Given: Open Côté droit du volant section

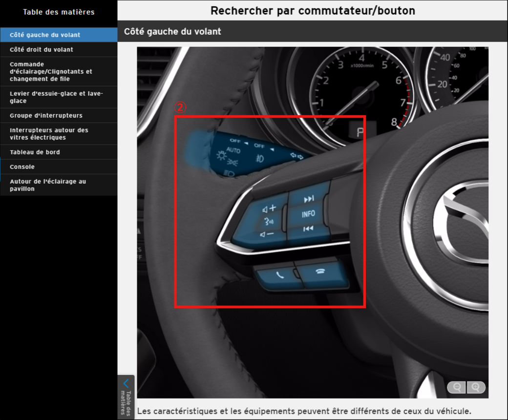Looking at the screenshot, I should pyautogui.click(x=42, y=50).
